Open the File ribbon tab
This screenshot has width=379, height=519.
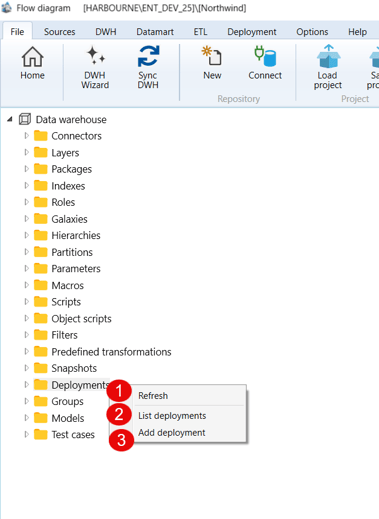(x=17, y=32)
